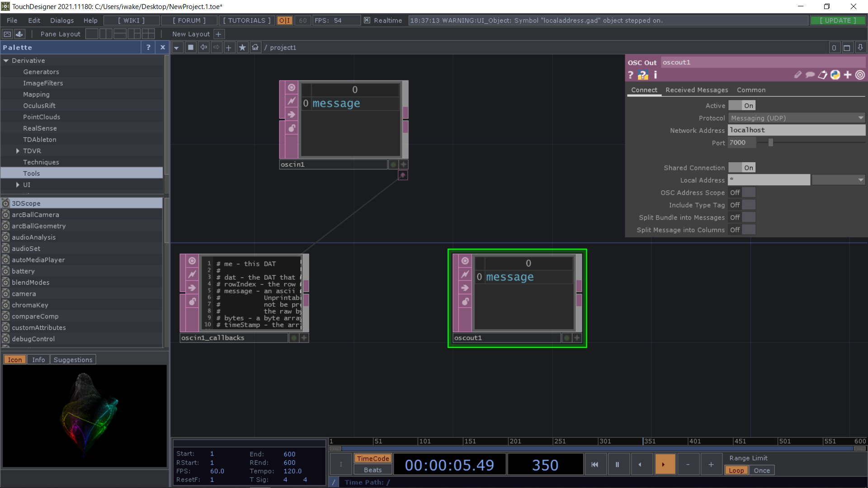Click the home icon in the network path bar
Image resolution: width=868 pixels, height=488 pixels.
point(255,47)
